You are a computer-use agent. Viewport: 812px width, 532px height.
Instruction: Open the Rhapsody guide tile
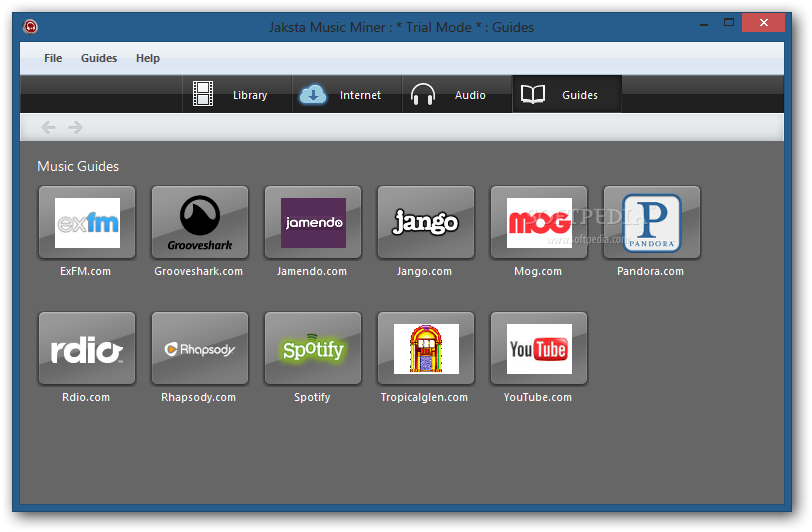click(x=200, y=348)
